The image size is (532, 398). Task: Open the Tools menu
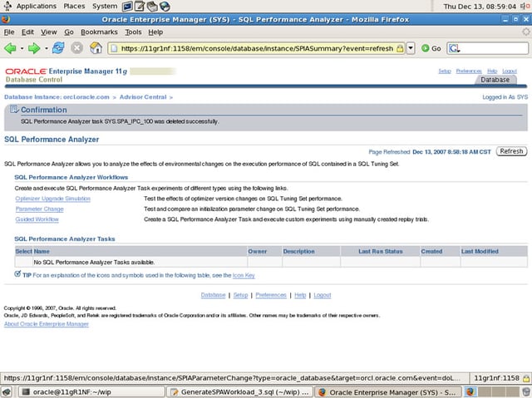click(x=133, y=32)
